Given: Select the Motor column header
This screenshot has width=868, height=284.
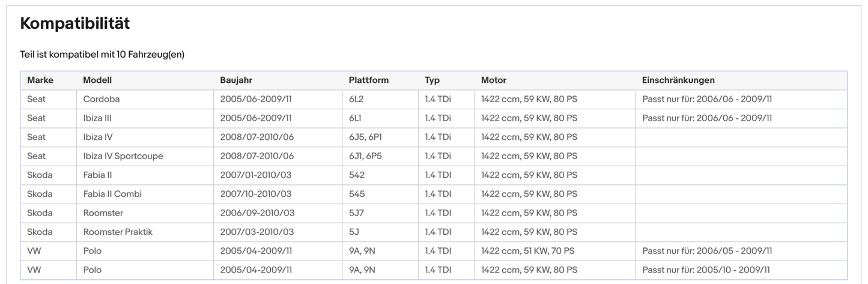Looking at the screenshot, I should click(493, 80).
